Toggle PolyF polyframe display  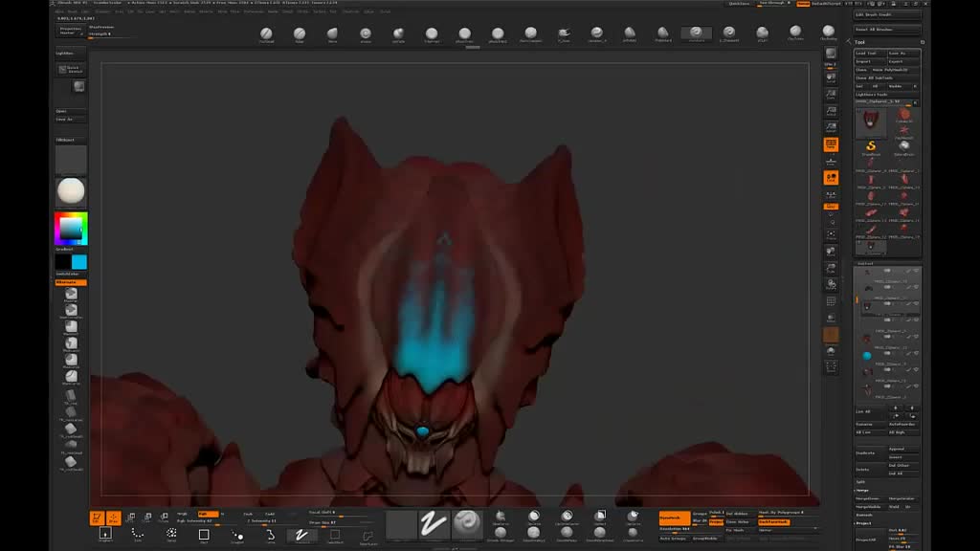[x=831, y=301]
